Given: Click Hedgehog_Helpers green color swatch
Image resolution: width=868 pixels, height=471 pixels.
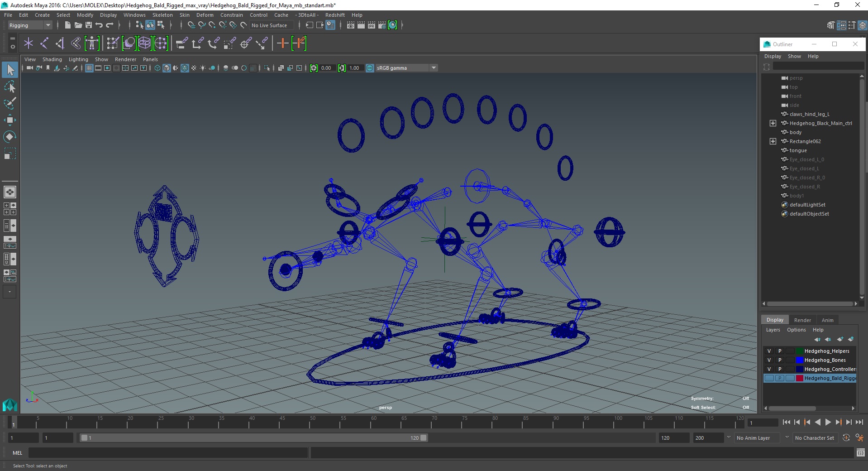Looking at the screenshot, I should coord(800,351).
